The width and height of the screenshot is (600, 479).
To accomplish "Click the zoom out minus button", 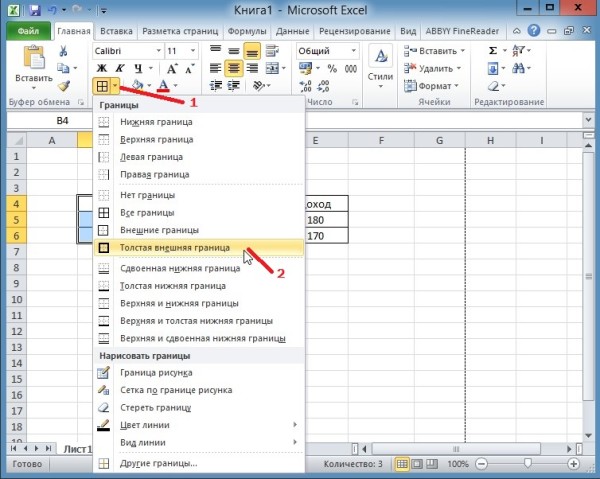I will coord(481,464).
